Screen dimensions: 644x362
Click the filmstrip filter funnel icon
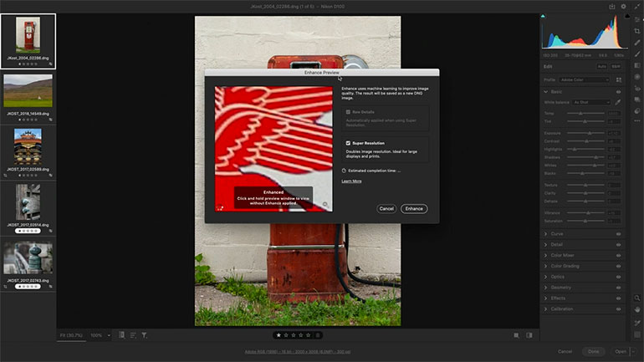pos(144,335)
